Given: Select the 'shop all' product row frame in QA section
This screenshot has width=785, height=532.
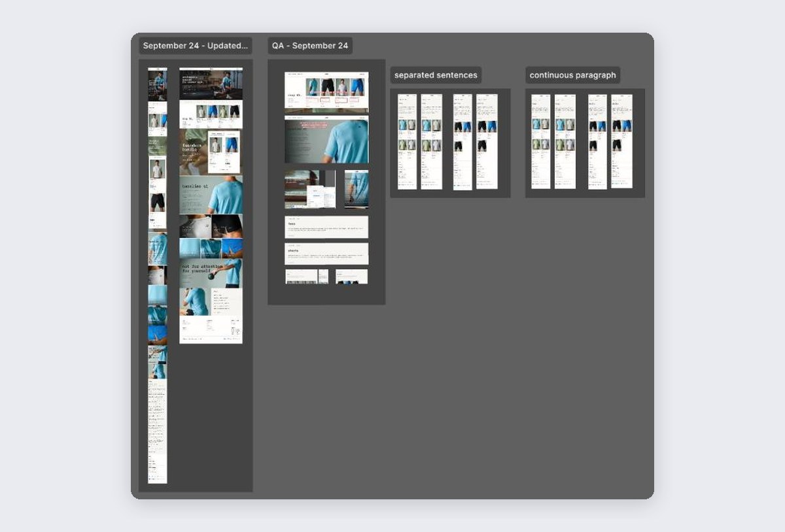Looking at the screenshot, I should [x=326, y=92].
